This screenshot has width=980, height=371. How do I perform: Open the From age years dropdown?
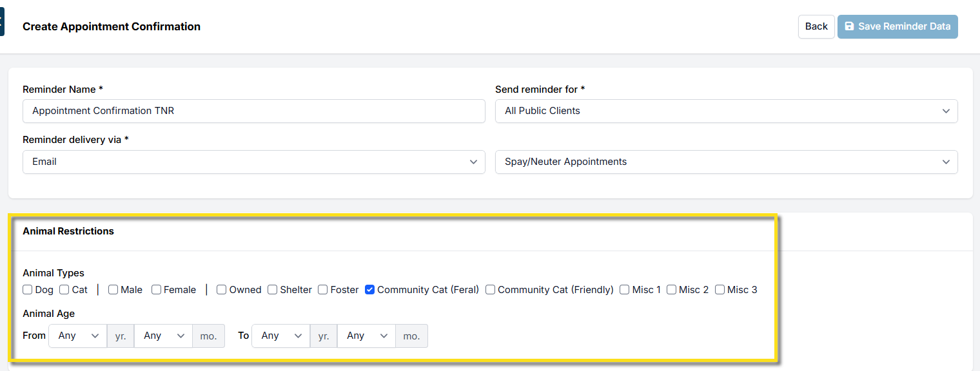click(78, 336)
